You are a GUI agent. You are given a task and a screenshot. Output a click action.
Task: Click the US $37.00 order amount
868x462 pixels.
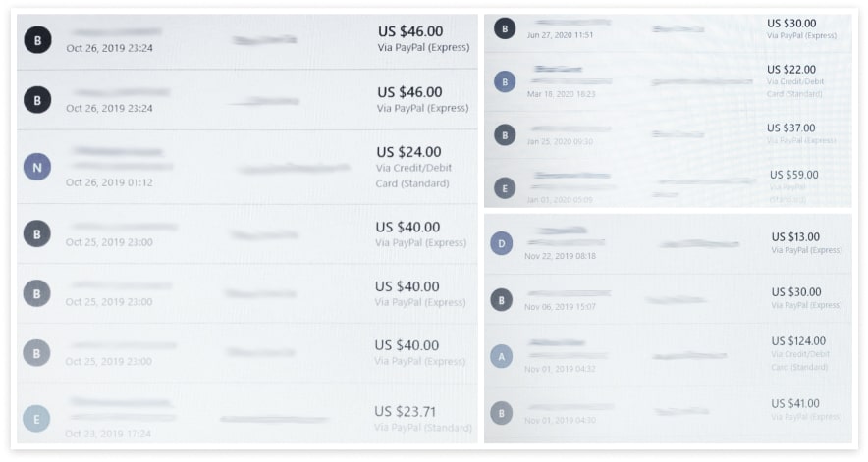coord(791,128)
